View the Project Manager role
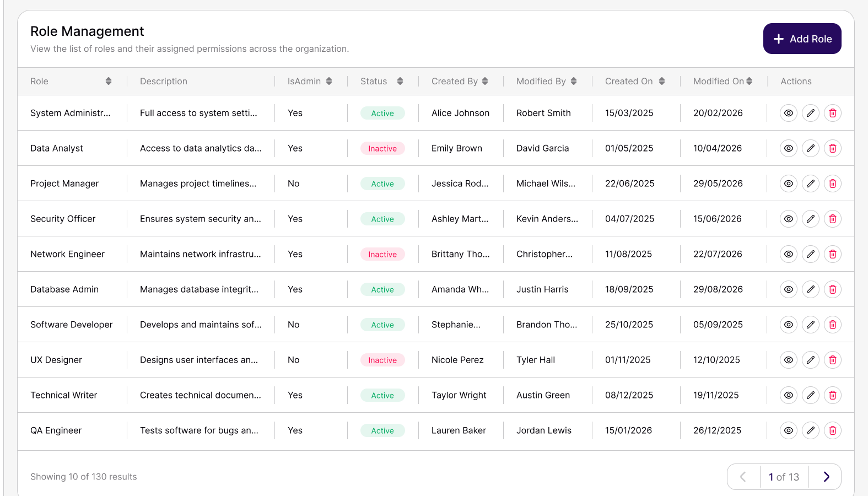868x496 pixels. (789, 184)
